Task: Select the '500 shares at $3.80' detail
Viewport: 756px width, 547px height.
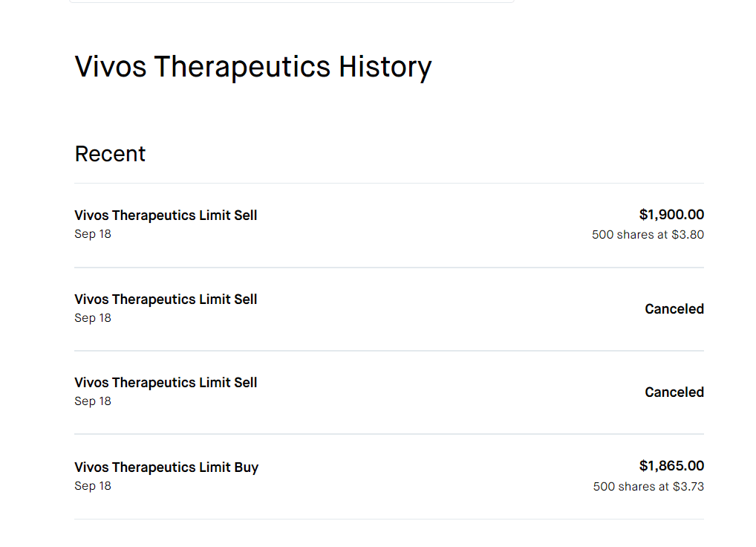Action: (648, 235)
